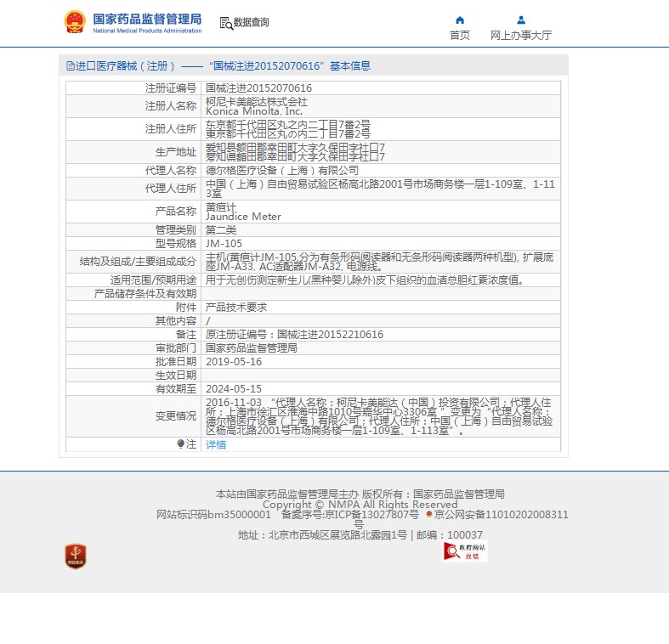
Task: Select the 适用范围/预期用途 value text
Action: point(365,280)
